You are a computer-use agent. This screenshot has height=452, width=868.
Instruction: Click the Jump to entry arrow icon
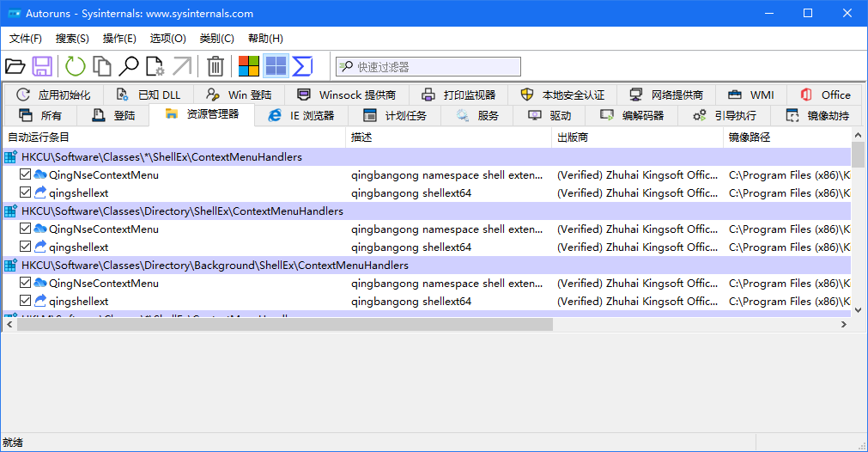[x=181, y=66]
